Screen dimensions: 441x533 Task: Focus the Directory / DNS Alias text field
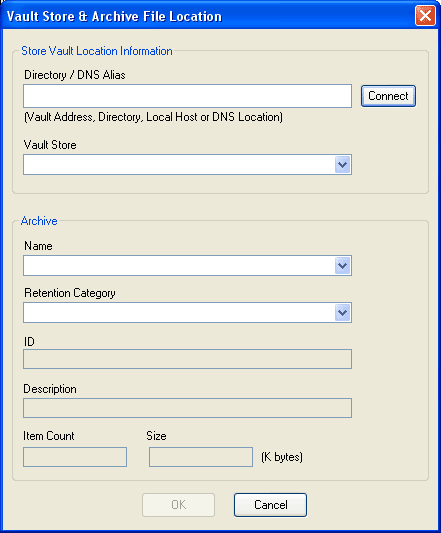(187, 96)
